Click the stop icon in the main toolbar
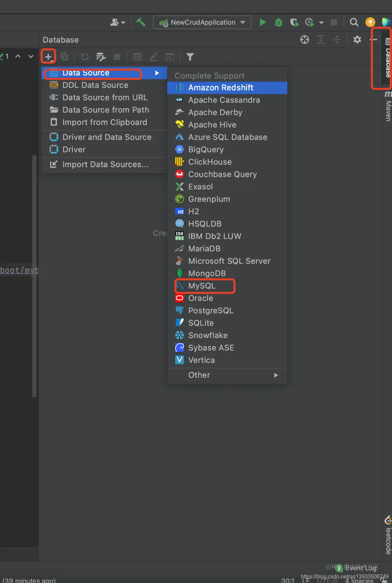 [334, 22]
